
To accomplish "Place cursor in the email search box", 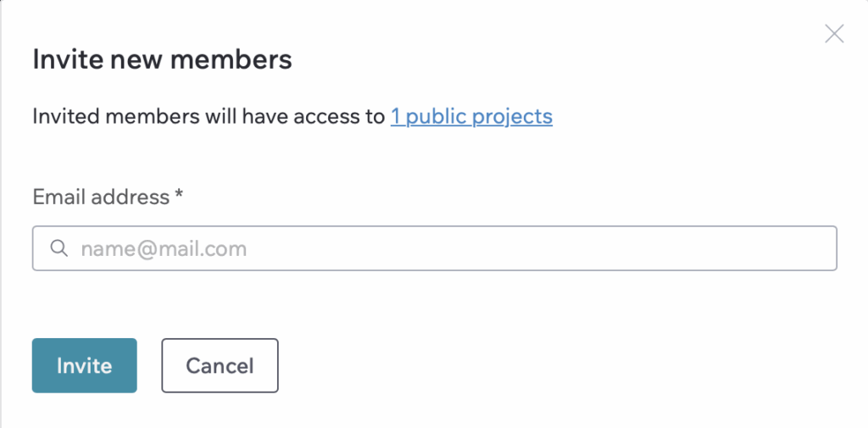I will click(x=435, y=248).
